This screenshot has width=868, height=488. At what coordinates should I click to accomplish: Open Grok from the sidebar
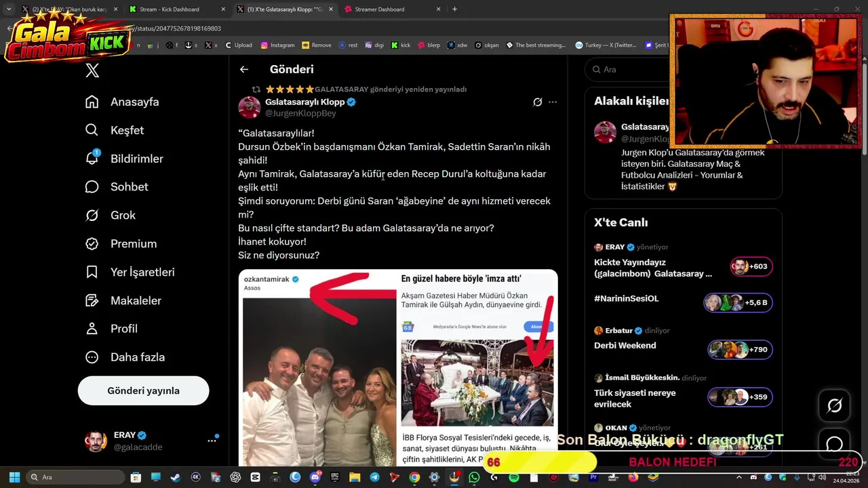[110, 215]
